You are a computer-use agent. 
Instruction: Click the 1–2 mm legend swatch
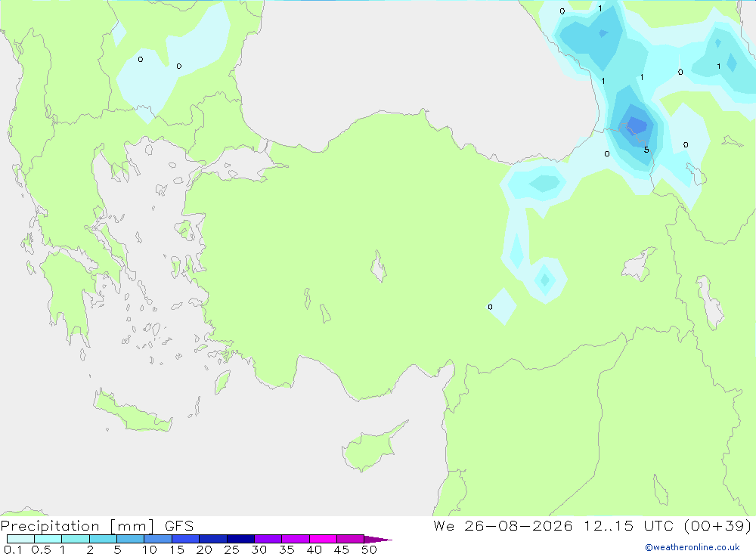click(76, 539)
